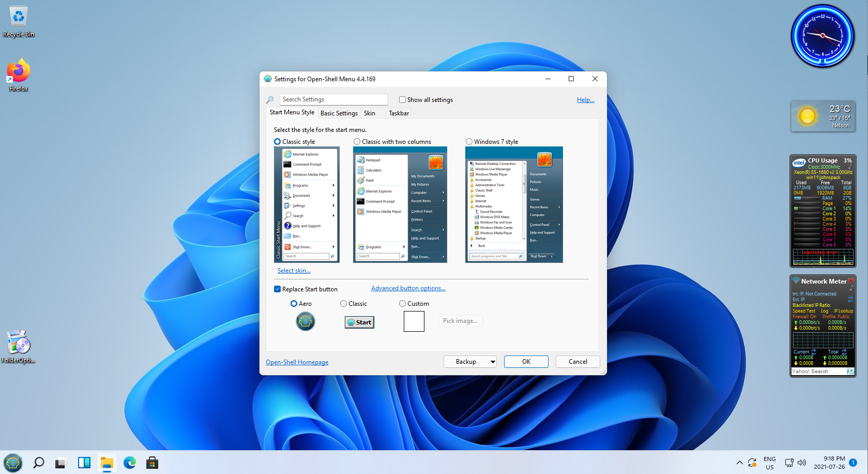Switch to Basic Settings tab
Viewport: 868px width, 474px height.
pyautogui.click(x=339, y=113)
